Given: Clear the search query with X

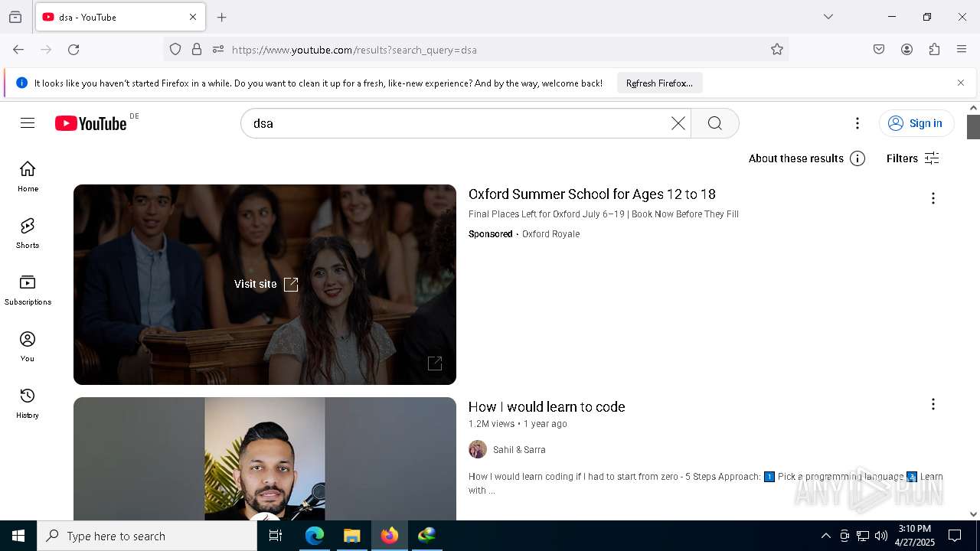Looking at the screenshot, I should [678, 123].
